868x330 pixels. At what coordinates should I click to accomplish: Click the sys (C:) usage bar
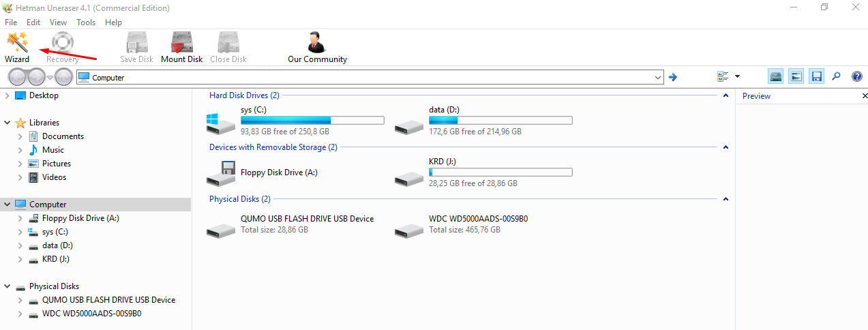[312, 121]
